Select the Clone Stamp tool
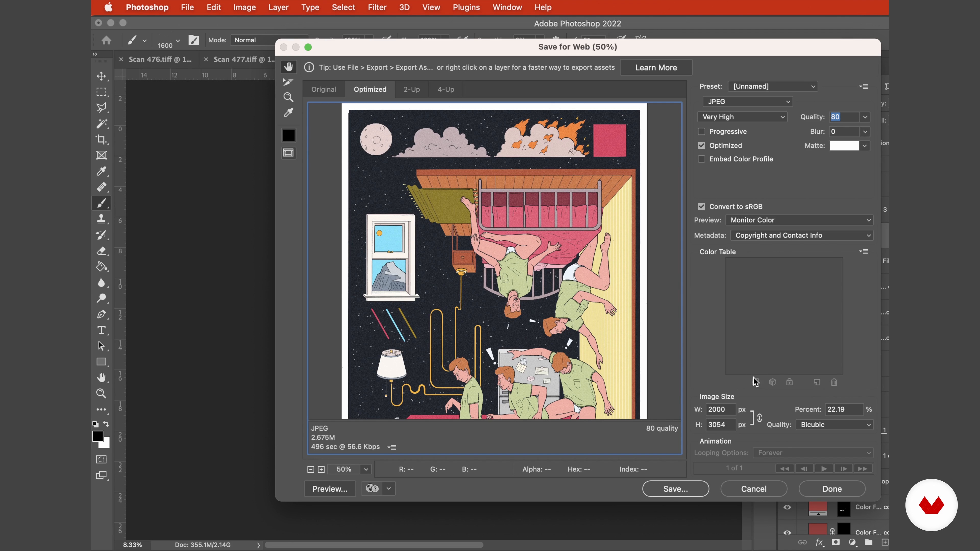980x551 pixels. tap(101, 219)
